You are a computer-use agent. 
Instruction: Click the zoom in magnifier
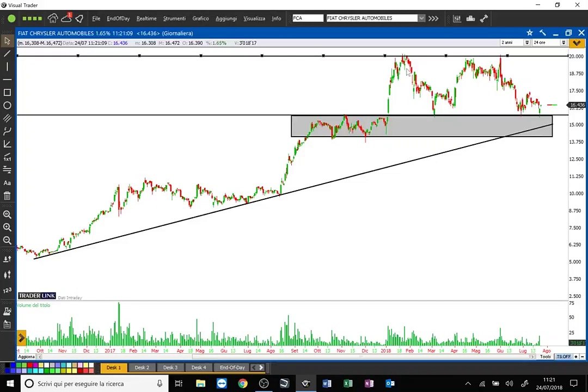pos(7,228)
